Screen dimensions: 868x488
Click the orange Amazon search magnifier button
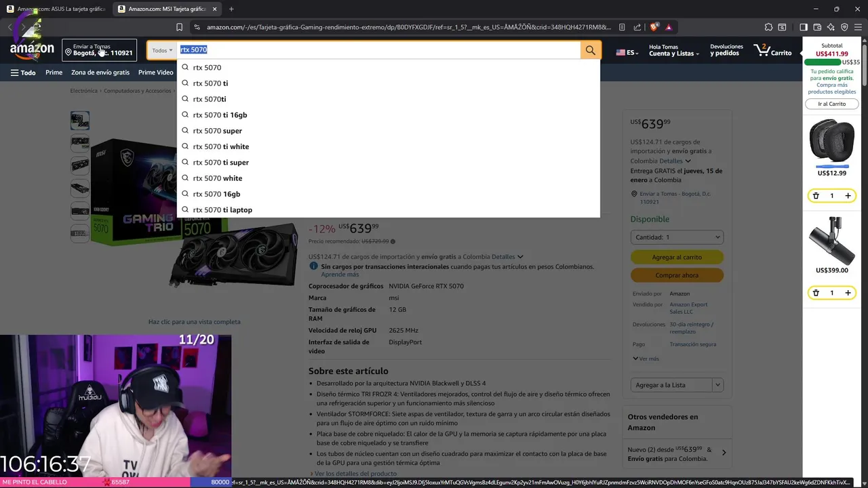590,50
